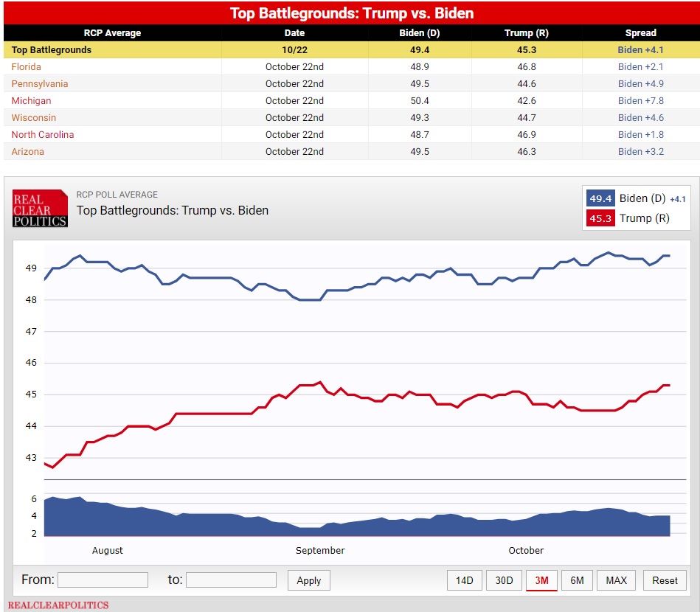Switch chart to 6M range
The height and width of the screenshot is (612, 700).
(x=577, y=580)
